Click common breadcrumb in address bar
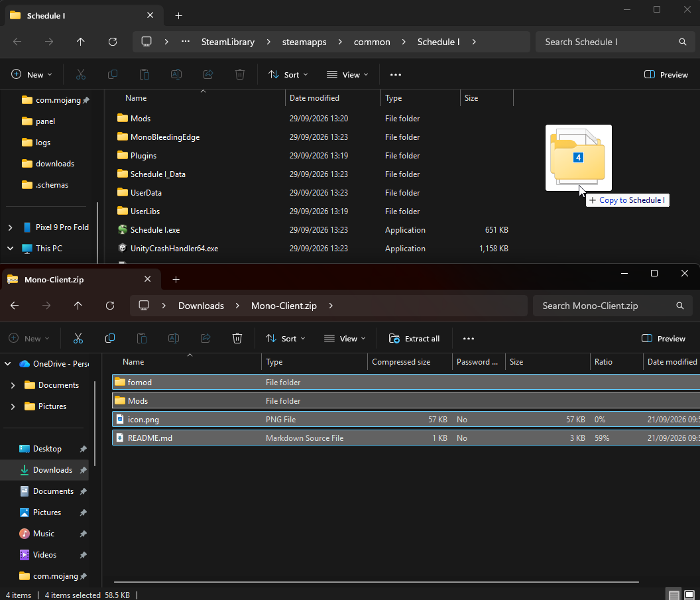Screen dimensions: 700x600 pos(372,42)
